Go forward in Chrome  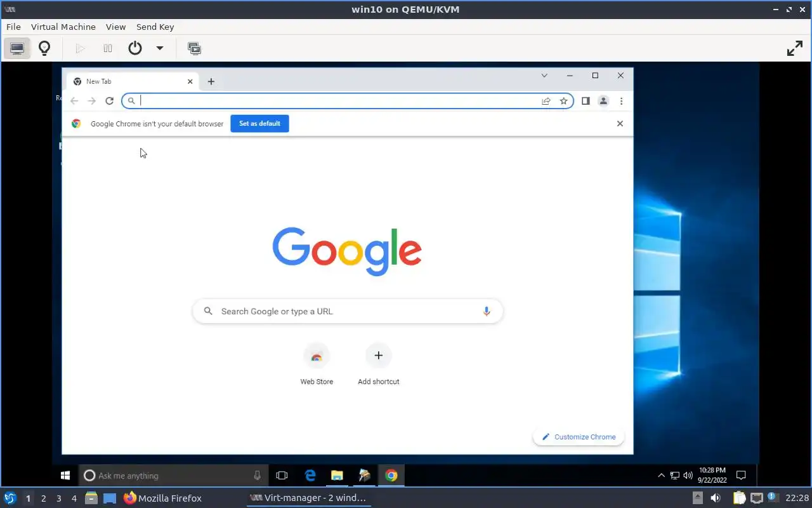point(92,101)
